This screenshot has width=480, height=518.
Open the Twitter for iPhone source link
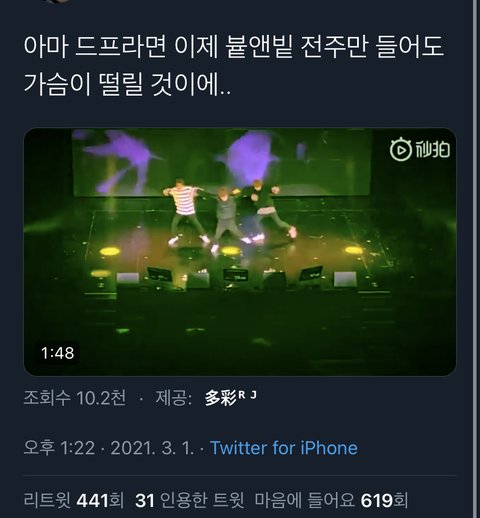pos(284,448)
